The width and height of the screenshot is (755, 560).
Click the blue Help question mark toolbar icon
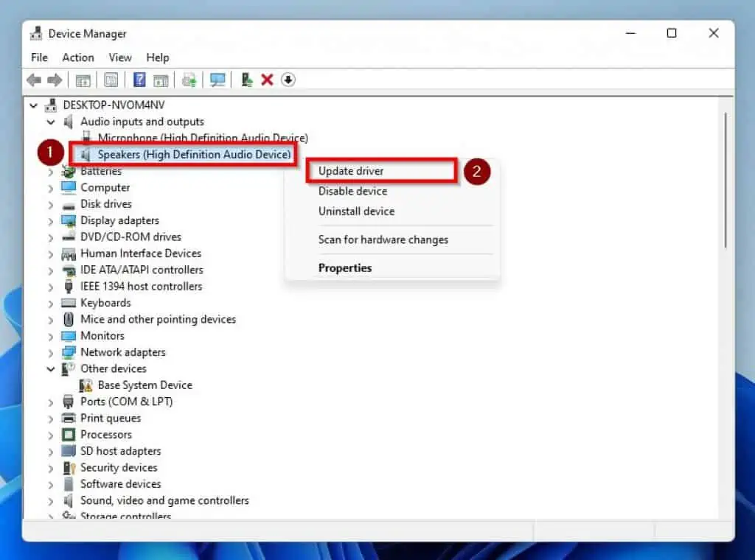(139, 80)
